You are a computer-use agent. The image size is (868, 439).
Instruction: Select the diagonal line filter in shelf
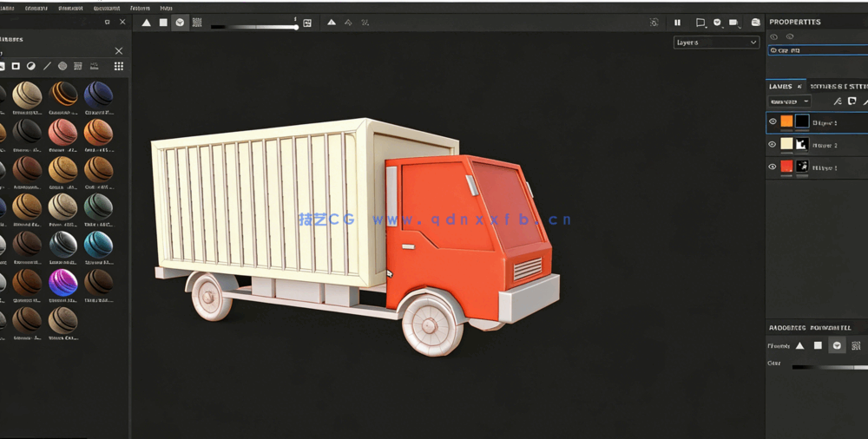point(47,66)
